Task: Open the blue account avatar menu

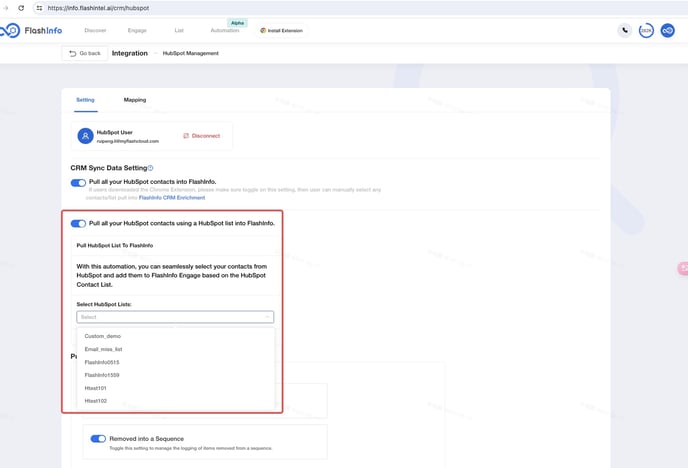Action: [667, 30]
